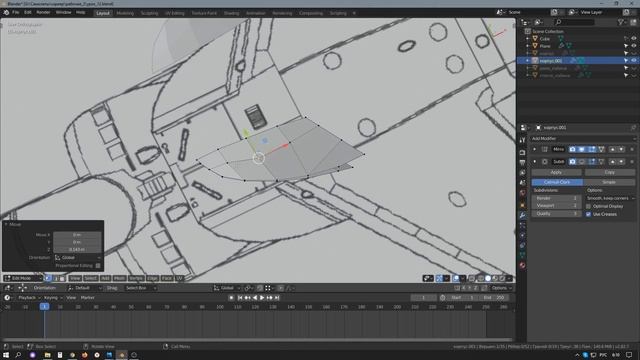Toggle Subsurf modifier edit mode display
Image resolution: width=640 pixels, height=360 pixels.
tap(592, 162)
